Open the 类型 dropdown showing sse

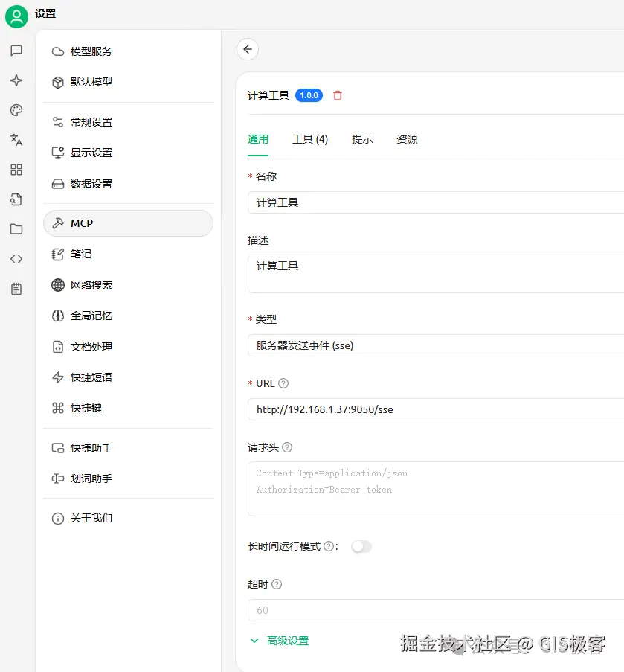[x=436, y=345]
